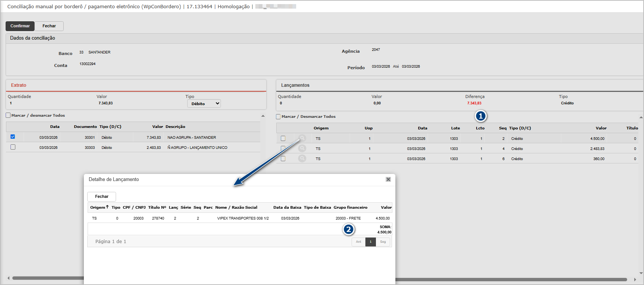Click the left arrow of horizontal scrollbar
This screenshot has height=285, width=644.
tap(8, 279)
